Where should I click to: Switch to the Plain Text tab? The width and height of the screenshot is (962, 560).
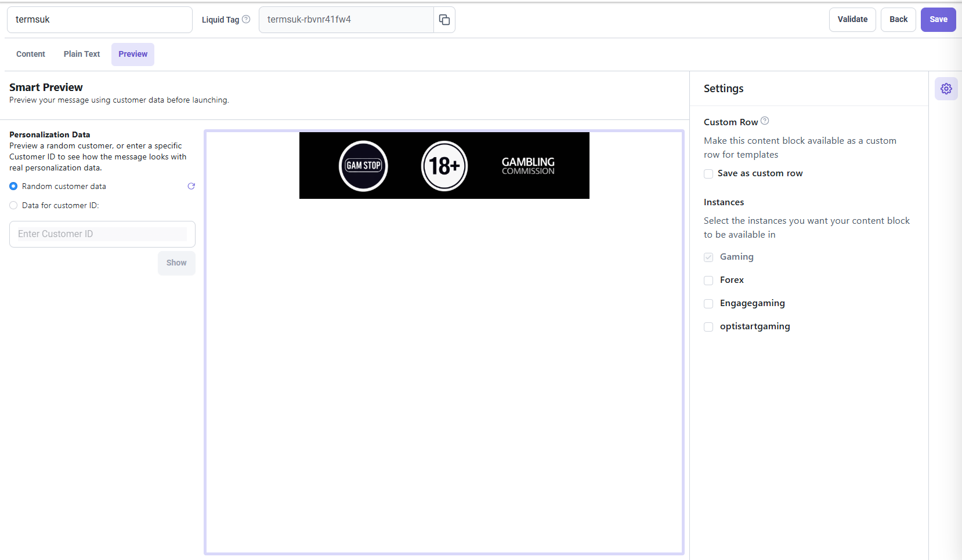[x=82, y=54]
